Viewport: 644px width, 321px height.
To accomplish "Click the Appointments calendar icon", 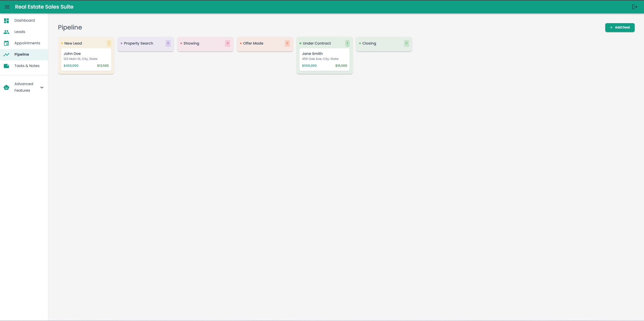I will (x=6, y=43).
